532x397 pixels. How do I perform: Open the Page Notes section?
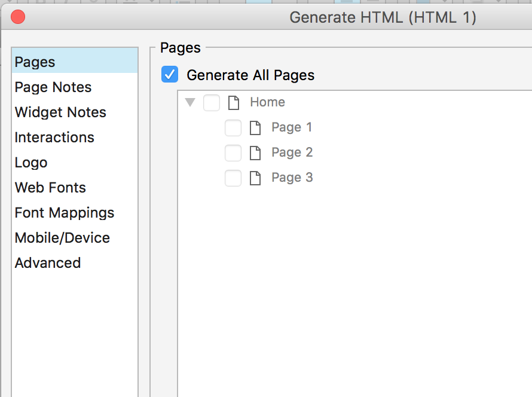pos(53,87)
